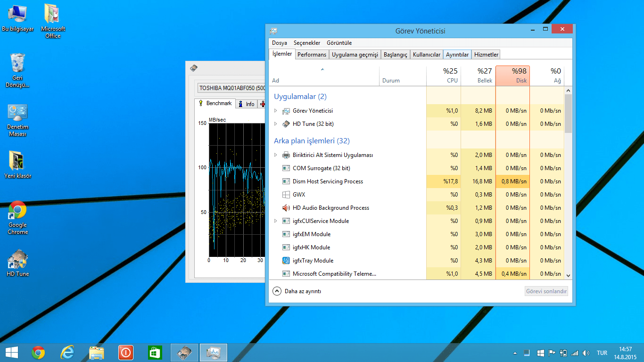Open the Denetim Masası desktop icon
Image resolution: width=644 pixels, height=362 pixels.
(x=17, y=113)
